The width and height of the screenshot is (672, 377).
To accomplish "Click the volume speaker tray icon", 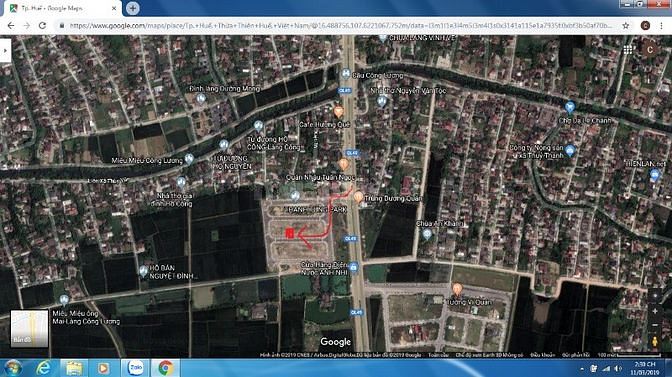I will coord(618,368).
